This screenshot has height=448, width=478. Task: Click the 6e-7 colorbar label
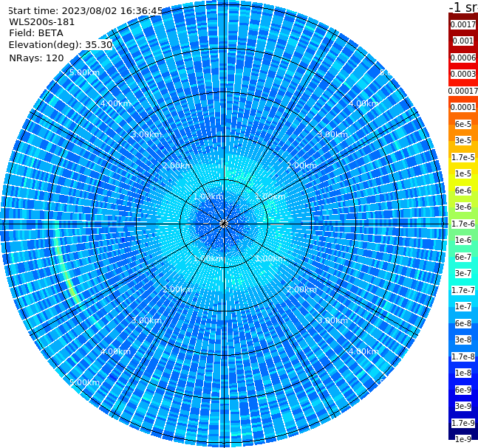pyautogui.click(x=463, y=257)
